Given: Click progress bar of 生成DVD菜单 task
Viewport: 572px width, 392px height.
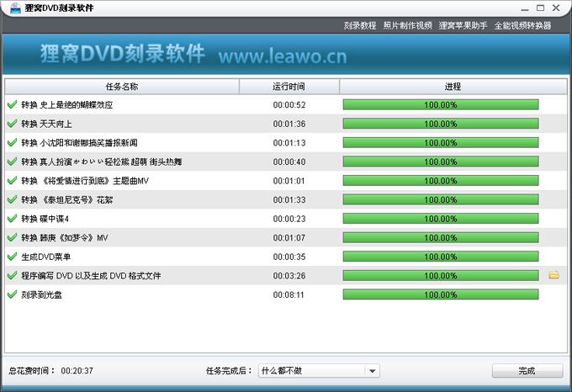Looking at the screenshot, I should (441, 257).
